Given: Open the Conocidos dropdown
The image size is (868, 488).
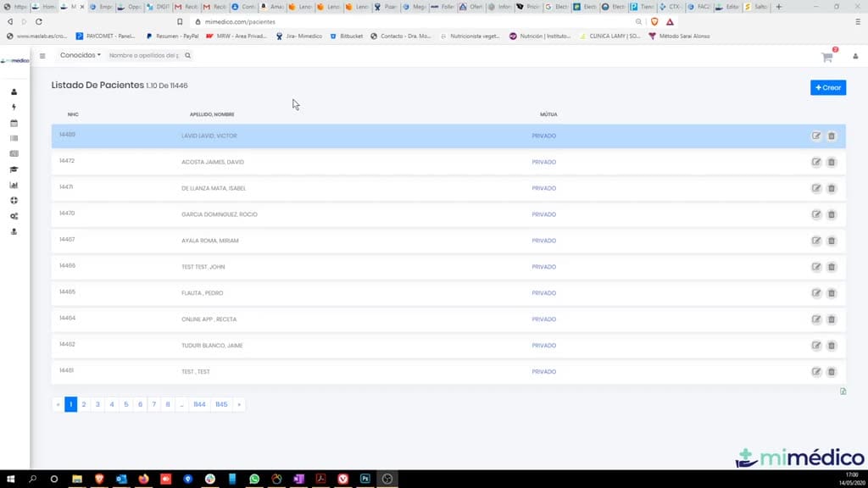Looking at the screenshot, I should [81, 55].
